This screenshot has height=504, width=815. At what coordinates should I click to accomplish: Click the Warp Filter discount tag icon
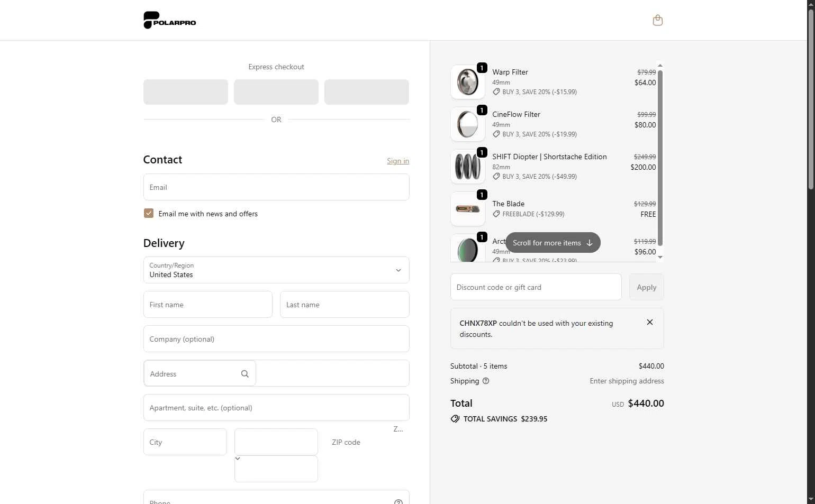coord(496,92)
